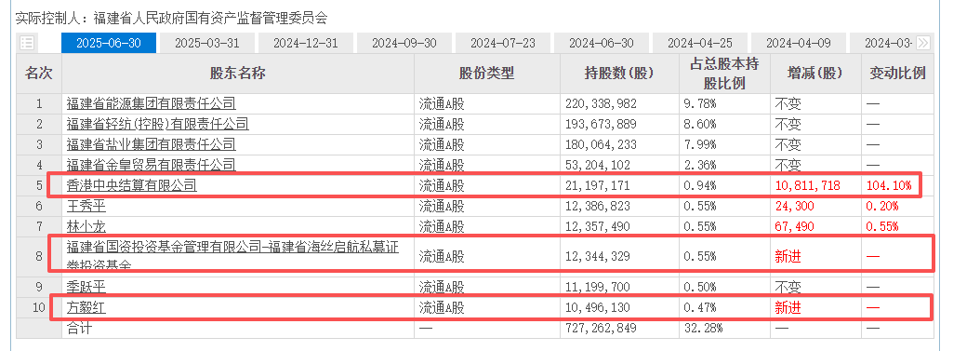
Task: Select the 2024-09-30 date tab
Action: (404, 43)
